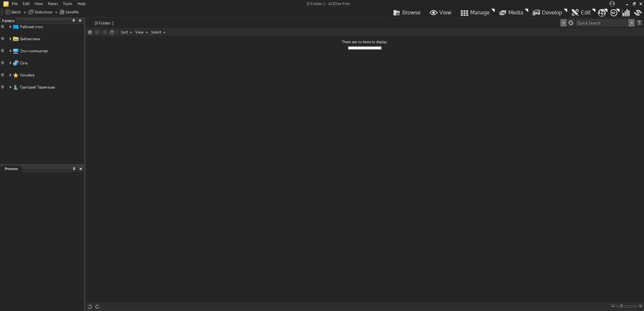This screenshot has height=311, width=644.
Task: Switch to the Manage mode tab
Action: (475, 13)
